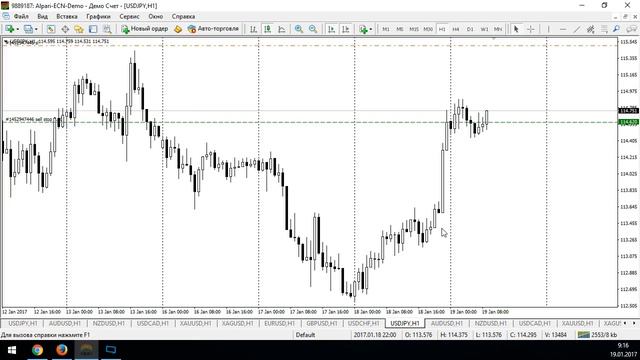Open the Strategy Tester icon
This screenshot has height=360, width=640.
[x=107, y=29]
